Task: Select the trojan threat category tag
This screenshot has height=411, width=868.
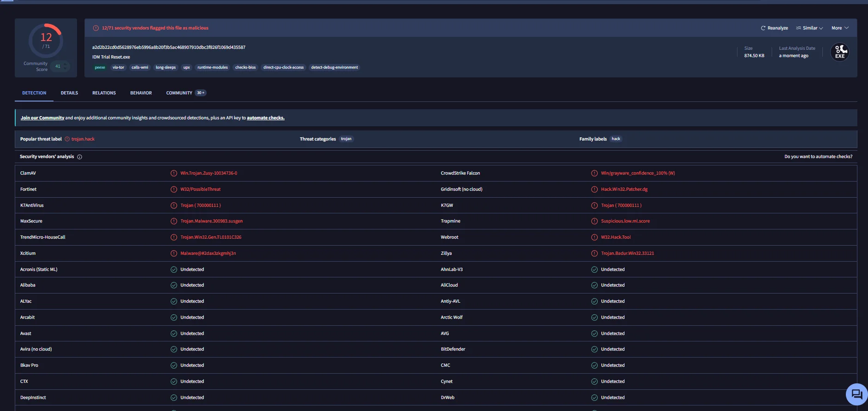Action: (346, 139)
